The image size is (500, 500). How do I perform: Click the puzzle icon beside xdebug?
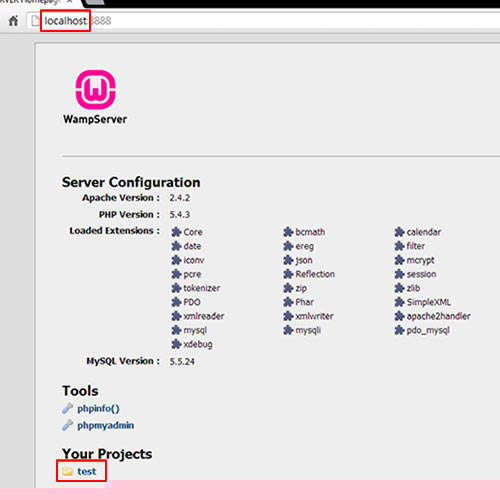[176, 344]
